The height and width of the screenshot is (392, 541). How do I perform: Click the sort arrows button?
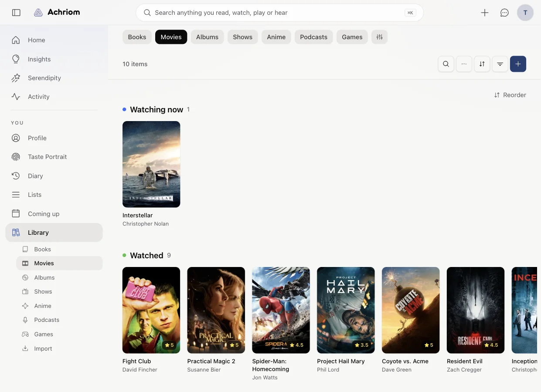click(x=482, y=64)
